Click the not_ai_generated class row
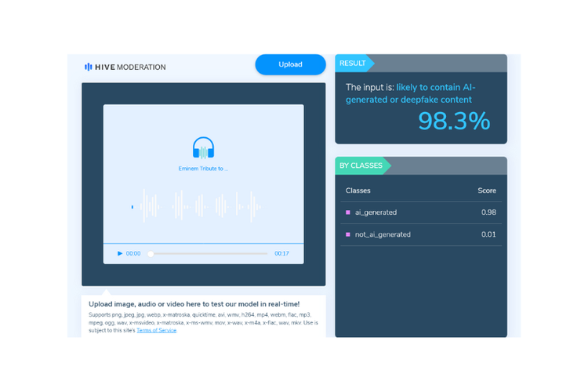The height and width of the screenshot is (392, 588). point(420,234)
